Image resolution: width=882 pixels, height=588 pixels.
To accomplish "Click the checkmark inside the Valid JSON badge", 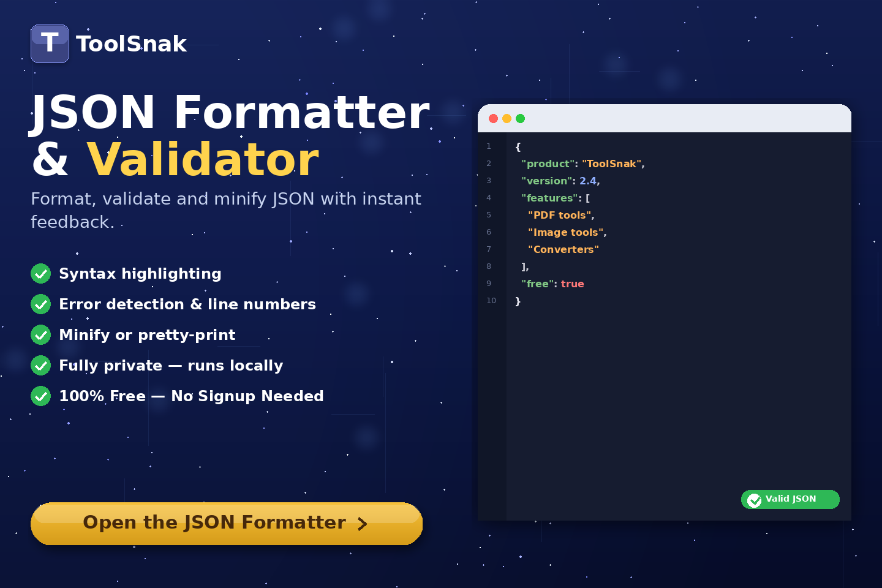I will tap(753, 500).
